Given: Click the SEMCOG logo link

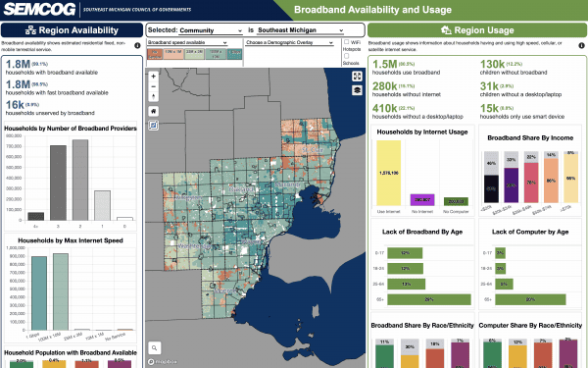Looking at the screenshot, I should point(39,10).
